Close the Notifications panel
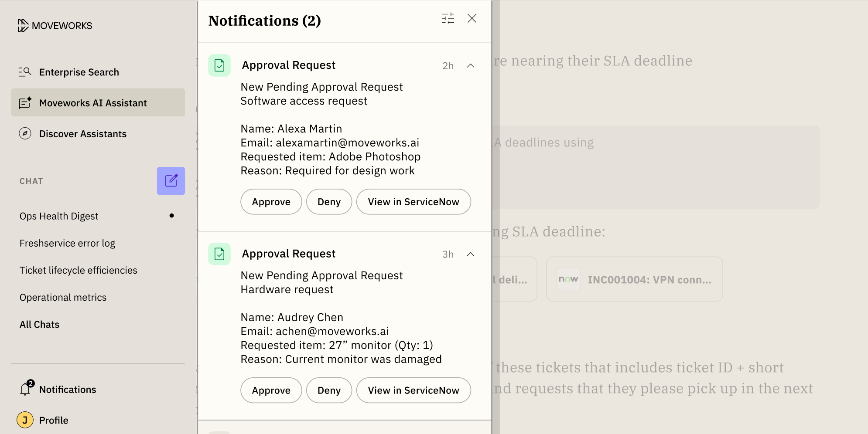 [x=472, y=18]
